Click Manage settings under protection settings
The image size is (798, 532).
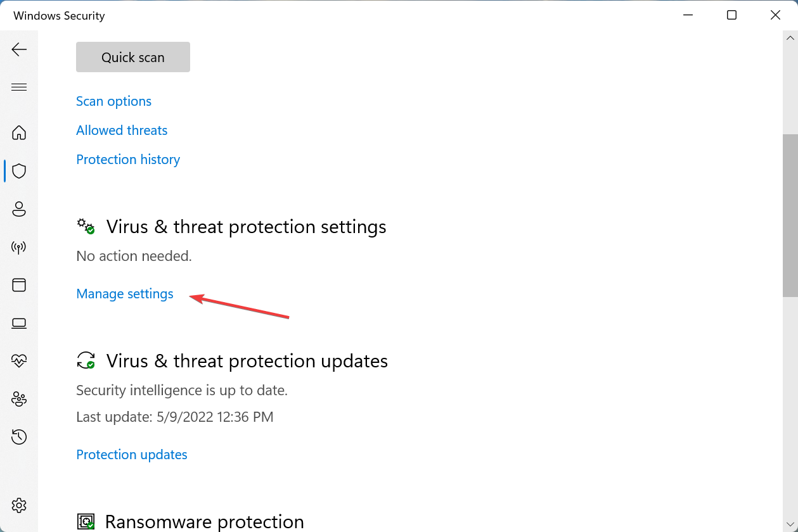[x=124, y=293]
